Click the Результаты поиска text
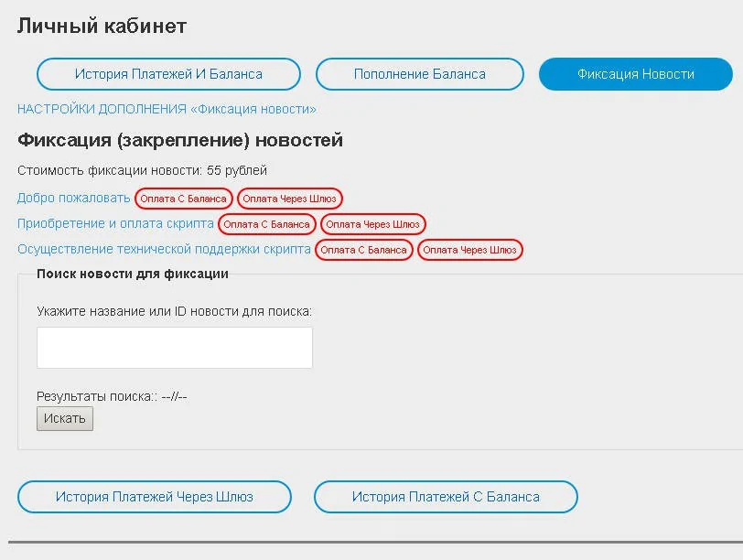Viewport: 743px width, 560px height. pos(112,396)
